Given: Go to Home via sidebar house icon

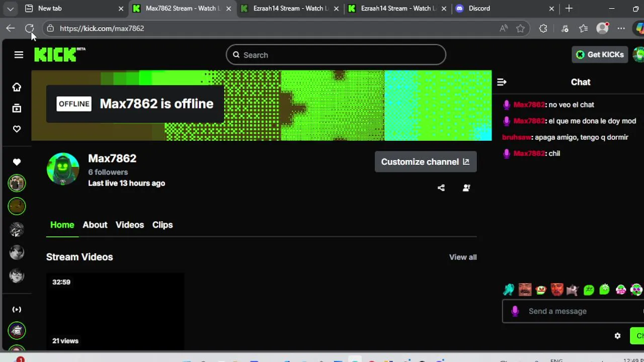Looking at the screenshot, I should click(x=17, y=87).
